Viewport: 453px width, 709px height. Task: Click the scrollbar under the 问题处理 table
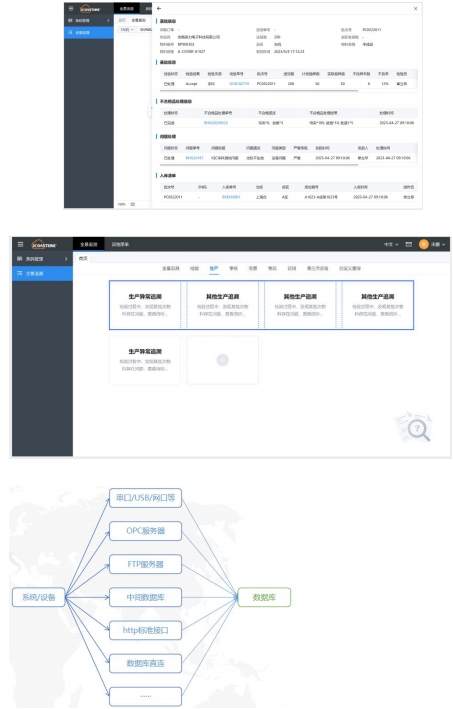click(259, 165)
